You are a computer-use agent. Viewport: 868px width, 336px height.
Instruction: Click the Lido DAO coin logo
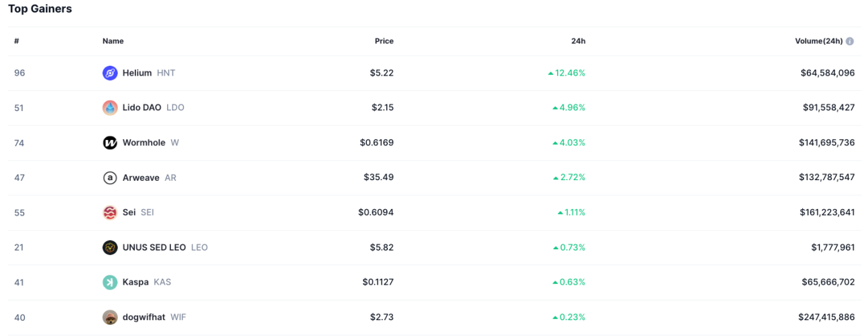pos(110,108)
